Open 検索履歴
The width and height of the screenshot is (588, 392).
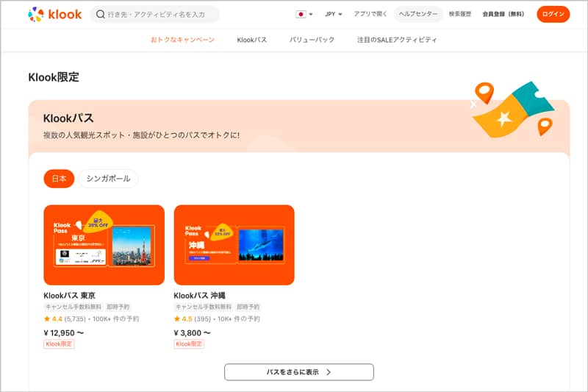click(460, 14)
